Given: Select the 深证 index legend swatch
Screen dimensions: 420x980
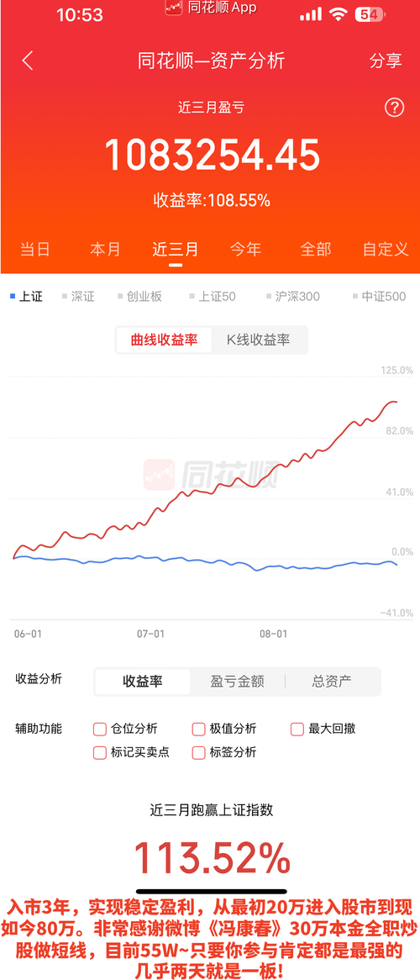Looking at the screenshot, I should point(65,296).
